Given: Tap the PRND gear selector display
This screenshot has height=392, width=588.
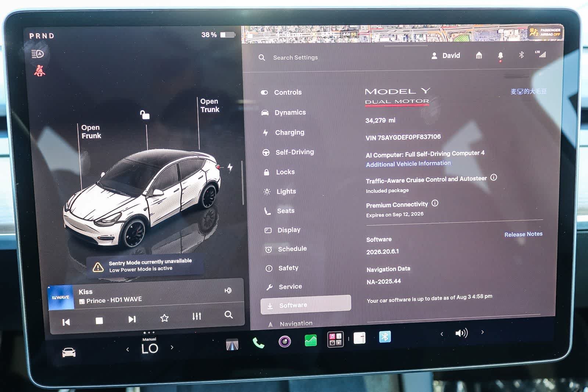Looking at the screenshot, I should (x=42, y=36).
